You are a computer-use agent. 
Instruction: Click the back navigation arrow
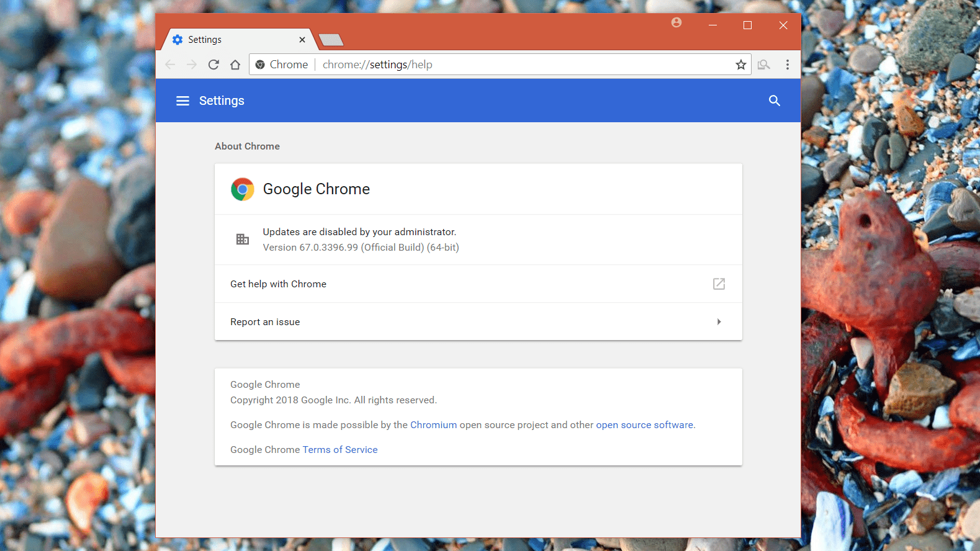tap(170, 65)
